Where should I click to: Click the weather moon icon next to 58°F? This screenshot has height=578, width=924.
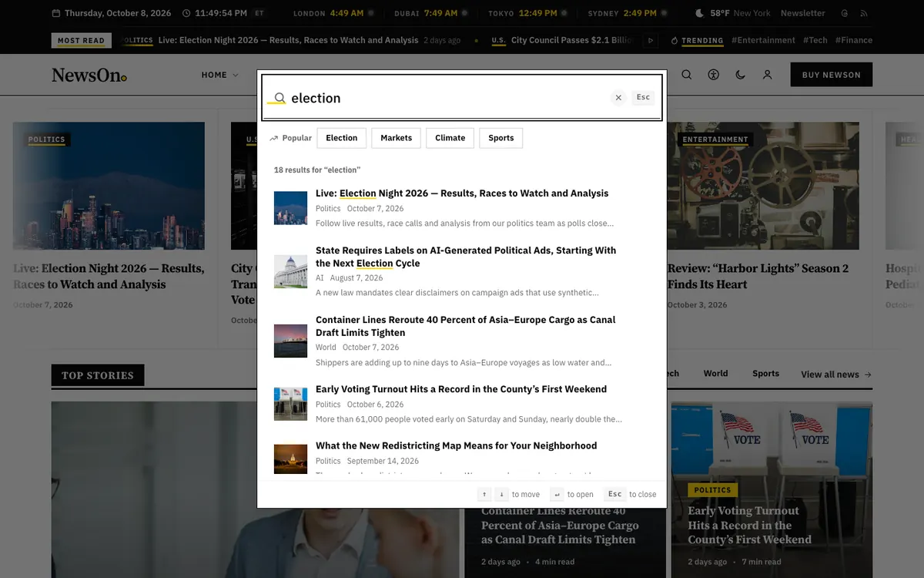(700, 13)
